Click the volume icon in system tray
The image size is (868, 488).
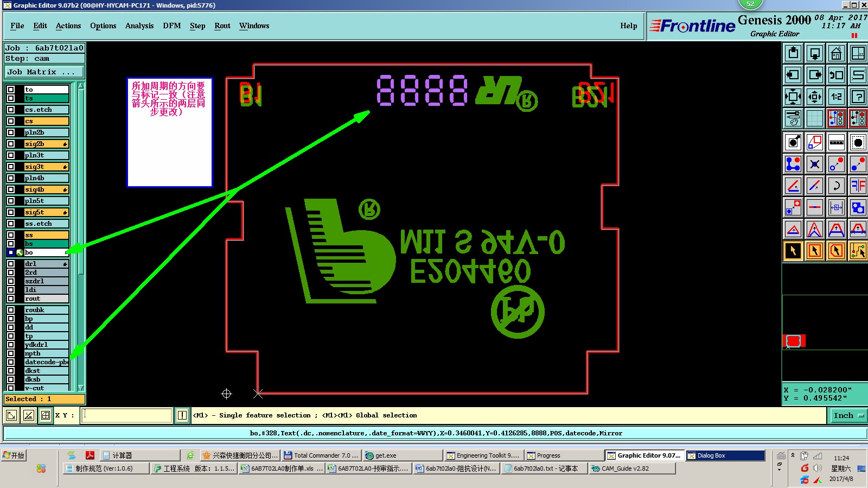pos(818,468)
